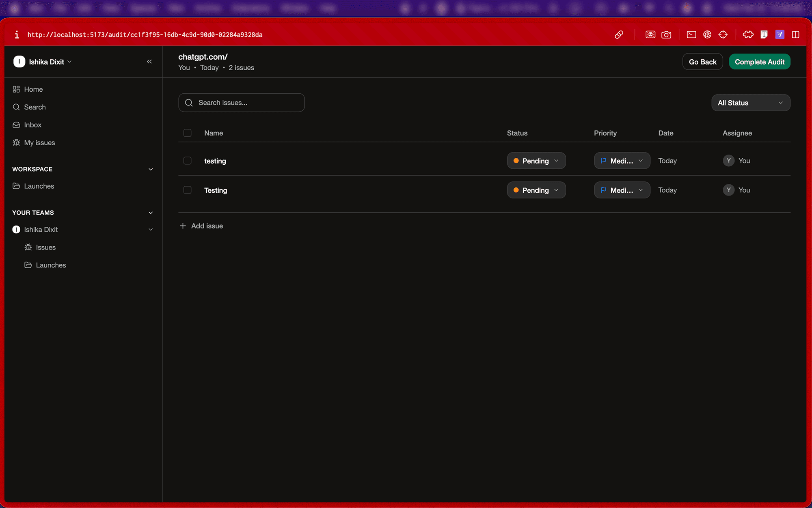Click the split view panel icon
812x508 pixels.
[x=796, y=35]
